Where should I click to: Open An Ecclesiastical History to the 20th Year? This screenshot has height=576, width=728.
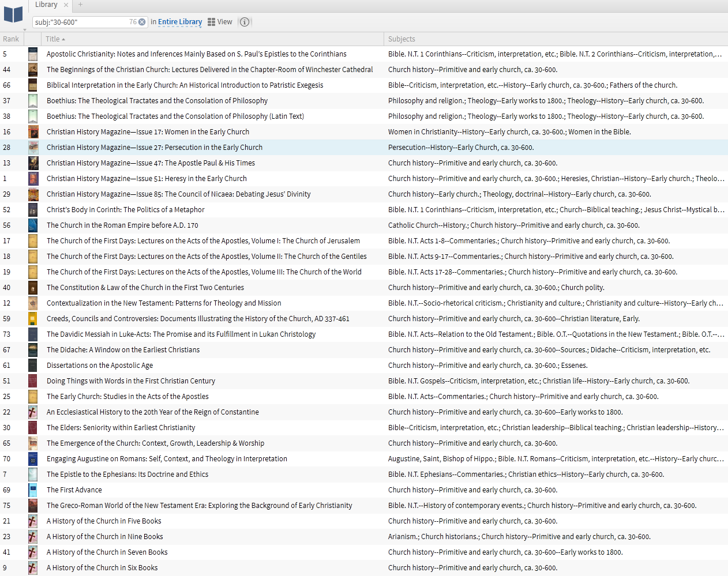pyautogui.click(x=153, y=412)
